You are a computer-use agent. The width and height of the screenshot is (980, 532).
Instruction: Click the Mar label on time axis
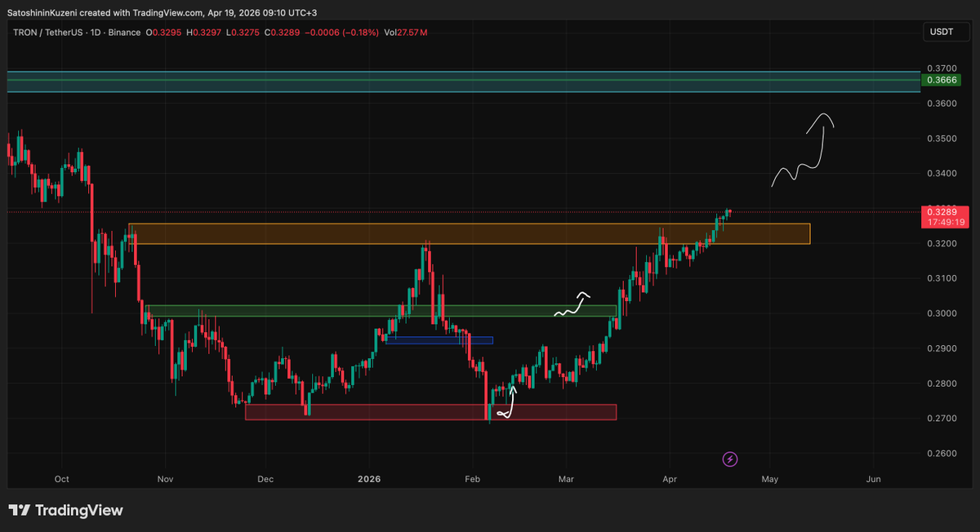pos(565,480)
